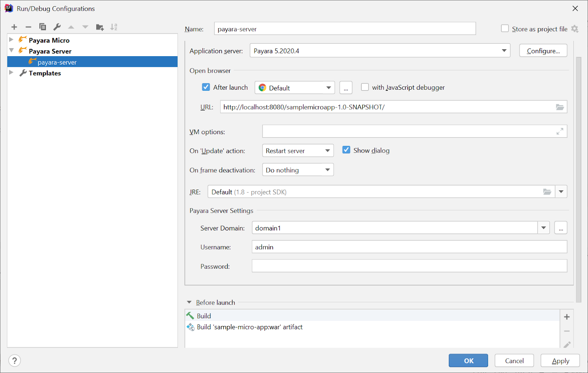Expand the Payara Micro tree node
The image size is (588, 373).
[x=11, y=40]
